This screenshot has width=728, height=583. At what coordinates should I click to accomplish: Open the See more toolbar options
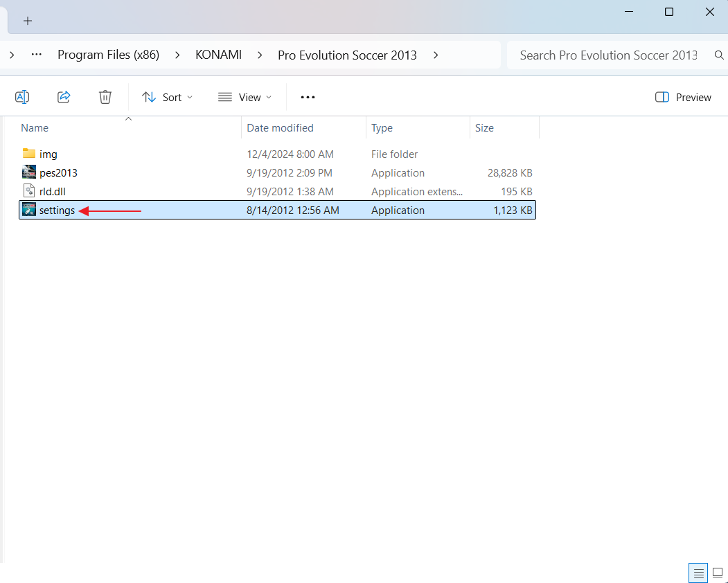[x=308, y=97]
